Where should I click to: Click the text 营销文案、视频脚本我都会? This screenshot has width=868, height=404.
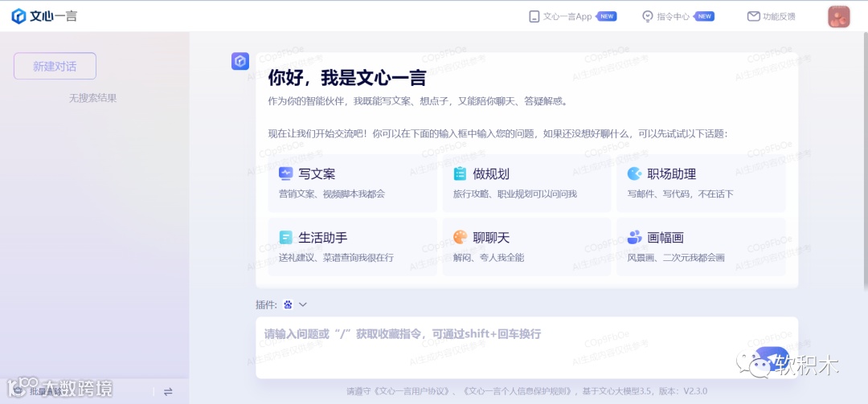click(332, 194)
